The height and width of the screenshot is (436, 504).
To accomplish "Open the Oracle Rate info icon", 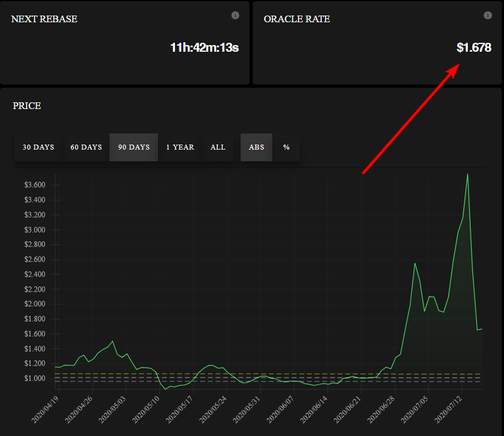I will click(x=487, y=15).
